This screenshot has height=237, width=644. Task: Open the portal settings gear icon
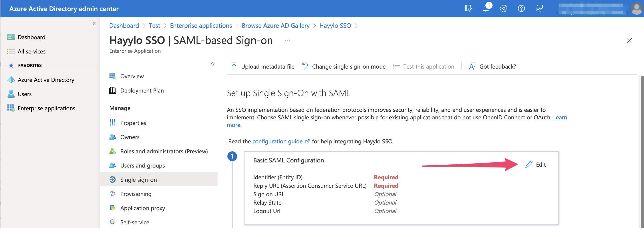coord(503,8)
